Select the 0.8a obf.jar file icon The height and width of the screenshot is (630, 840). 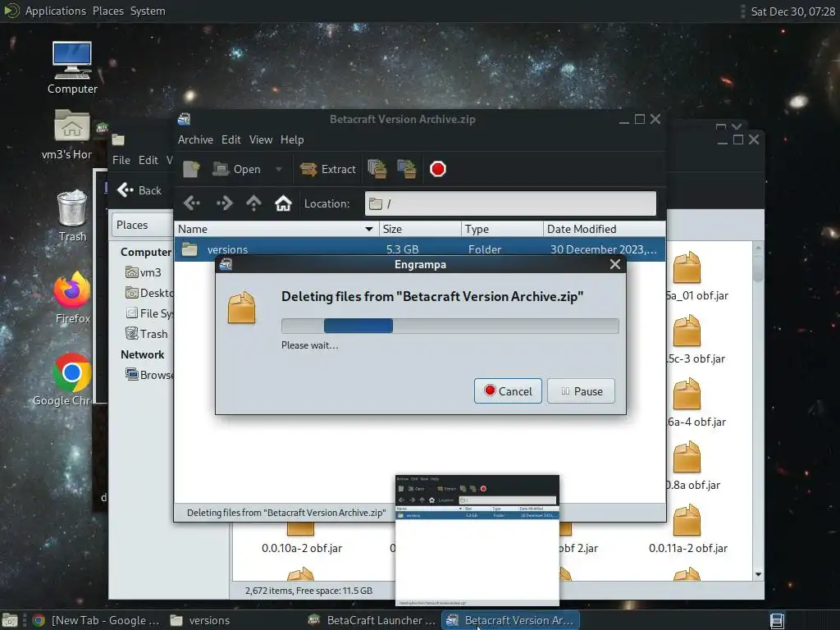(687, 456)
